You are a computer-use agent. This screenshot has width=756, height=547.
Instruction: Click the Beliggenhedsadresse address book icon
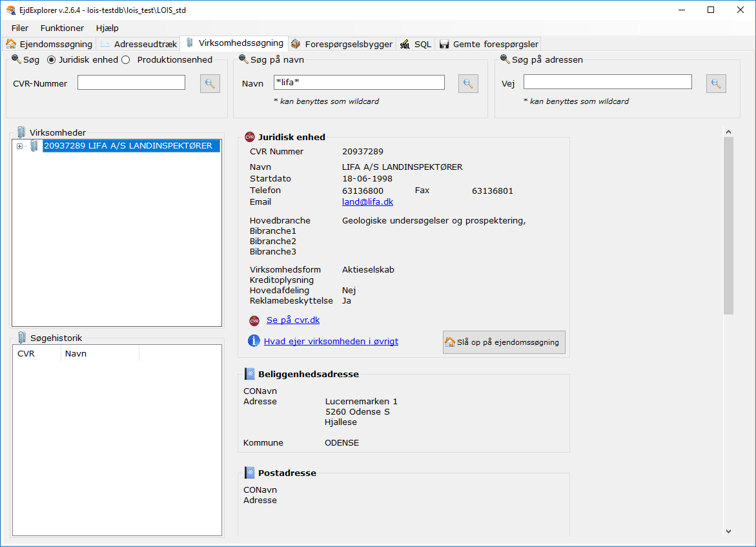pyautogui.click(x=249, y=374)
